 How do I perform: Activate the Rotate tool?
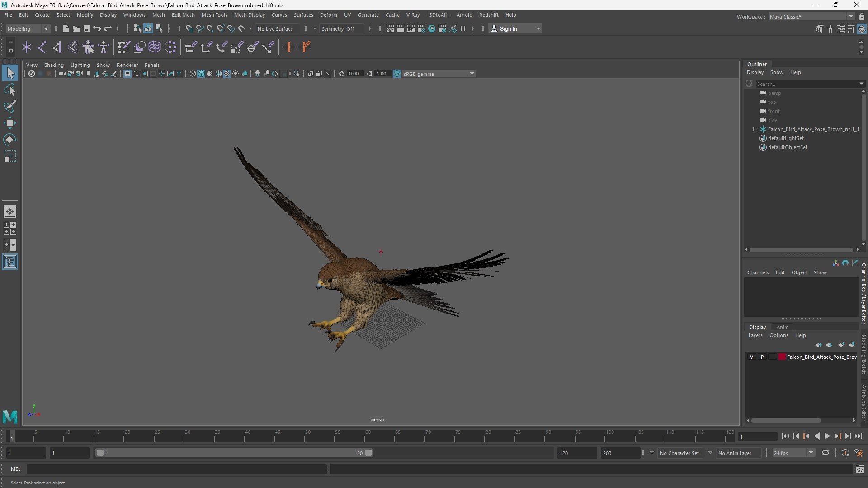[10, 140]
